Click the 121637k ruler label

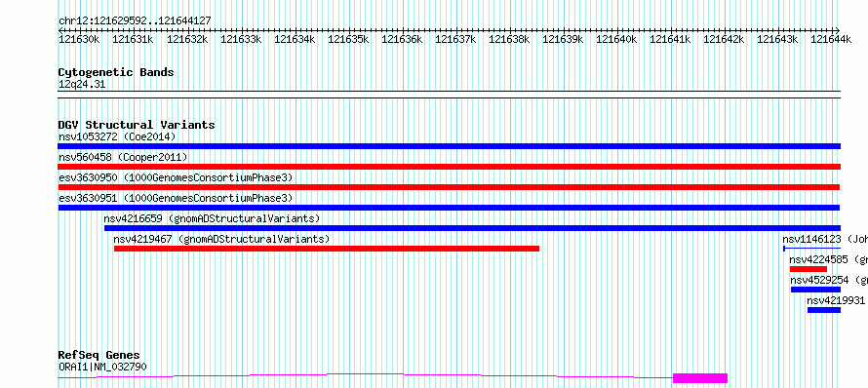coord(455,39)
